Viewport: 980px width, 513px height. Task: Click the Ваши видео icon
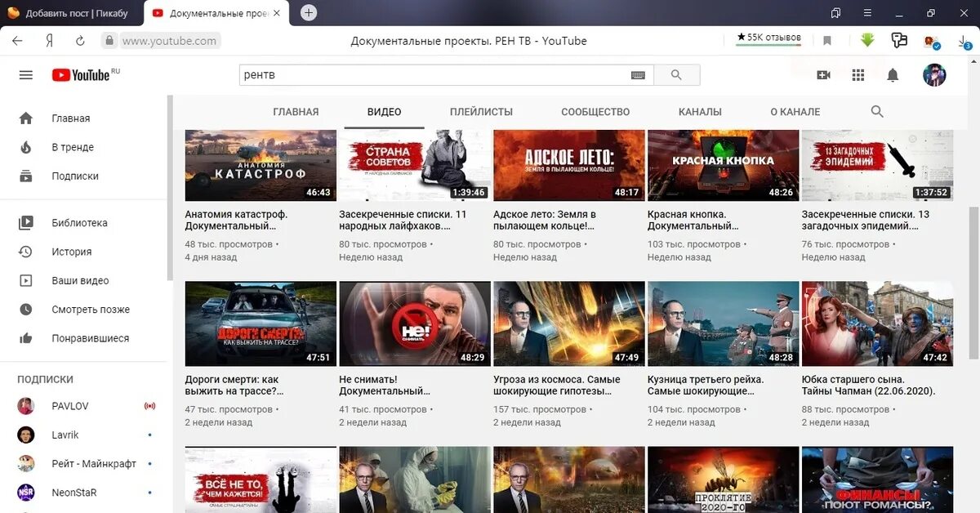point(26,280)
